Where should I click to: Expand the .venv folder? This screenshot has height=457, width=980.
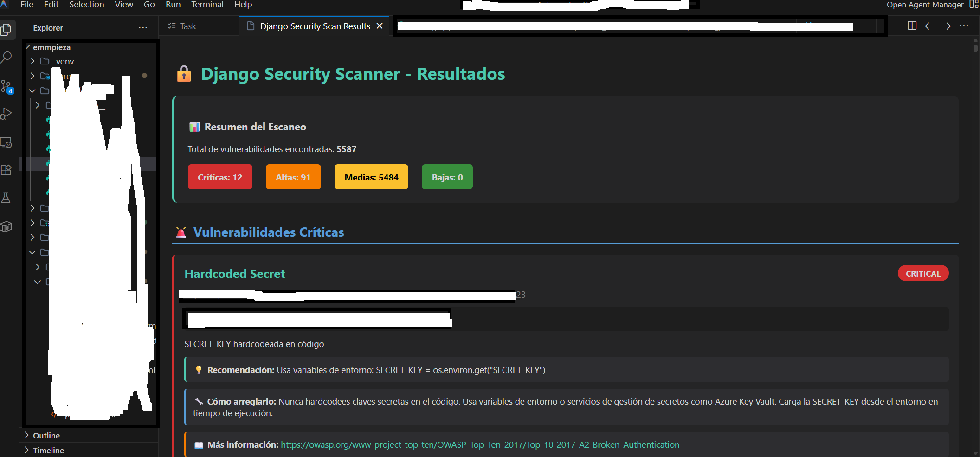[32, 61]
